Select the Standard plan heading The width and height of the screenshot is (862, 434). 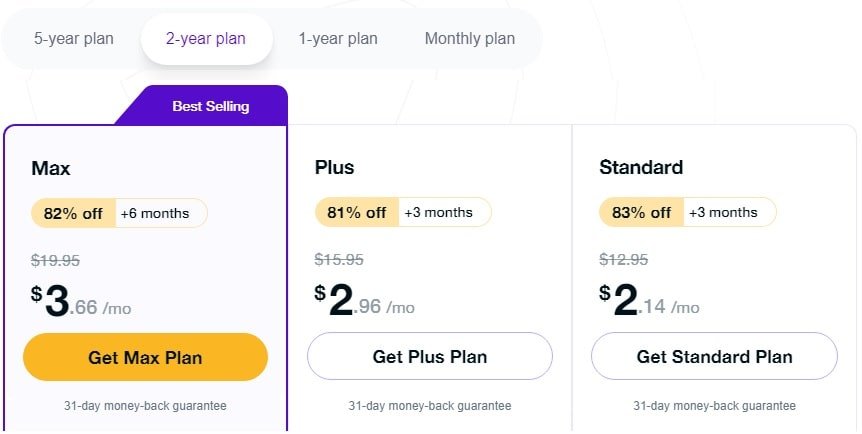tap(641, 167)
